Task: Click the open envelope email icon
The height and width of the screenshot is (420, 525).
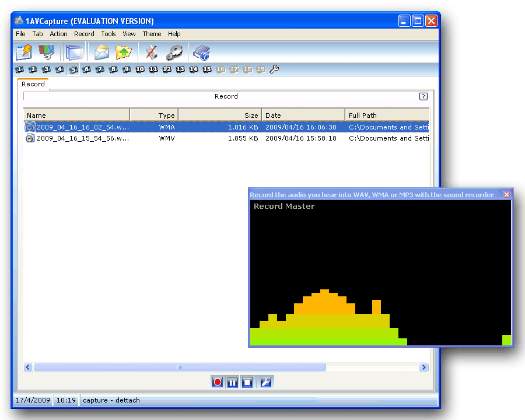Action: tap(101, 52)
